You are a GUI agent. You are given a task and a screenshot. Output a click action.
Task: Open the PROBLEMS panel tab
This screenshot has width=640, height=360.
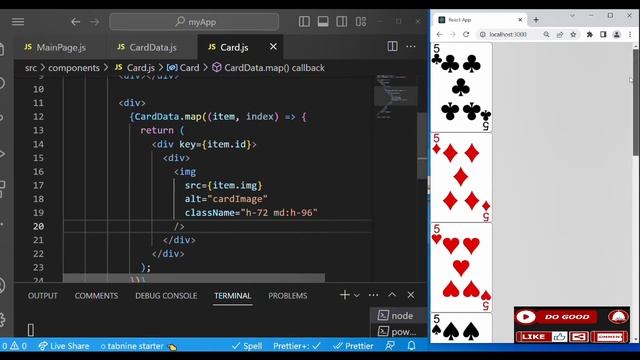pos(288,296)
